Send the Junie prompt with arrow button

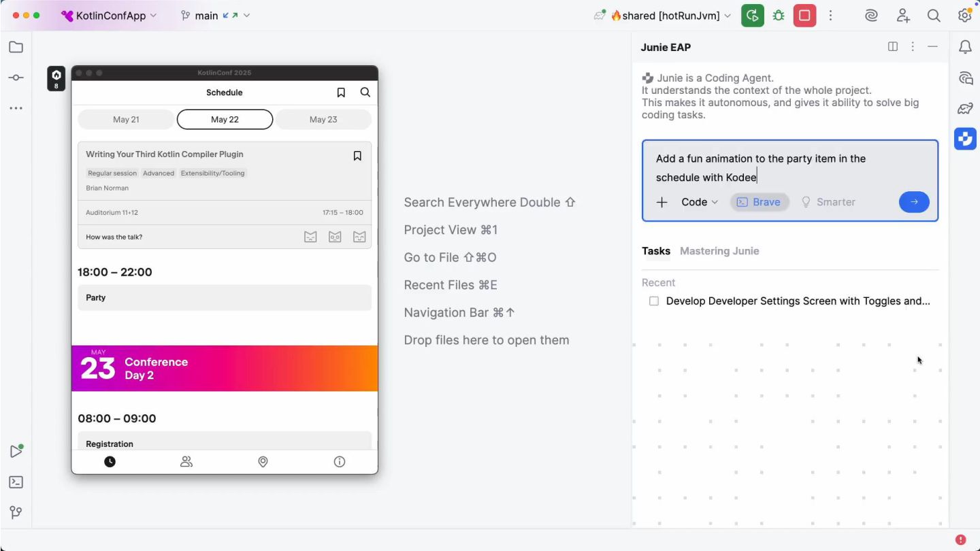point(914,202)
